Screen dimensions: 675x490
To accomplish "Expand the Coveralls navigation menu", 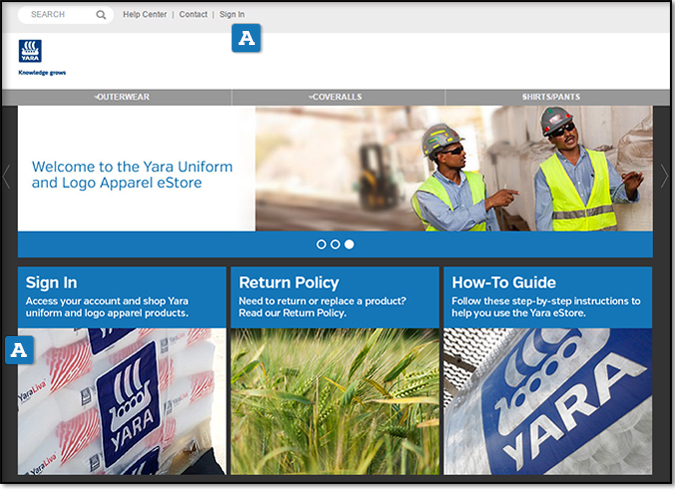I will click(x=336, y=97).
